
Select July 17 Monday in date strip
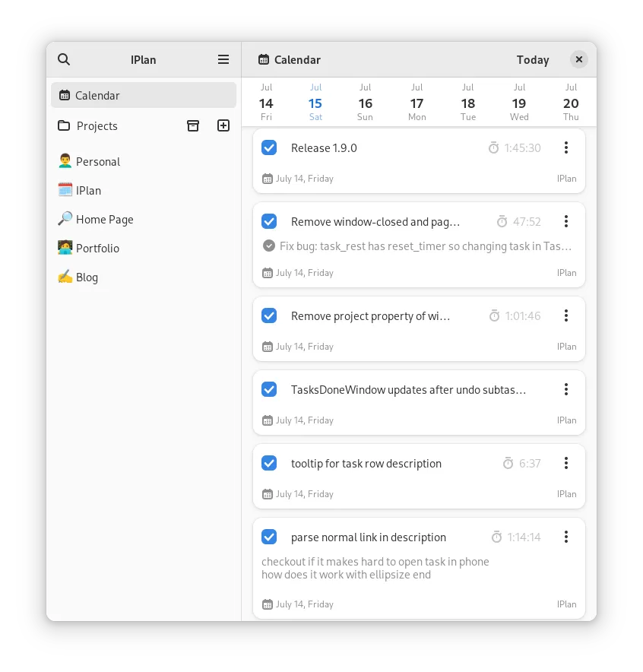tap(417, 103)
